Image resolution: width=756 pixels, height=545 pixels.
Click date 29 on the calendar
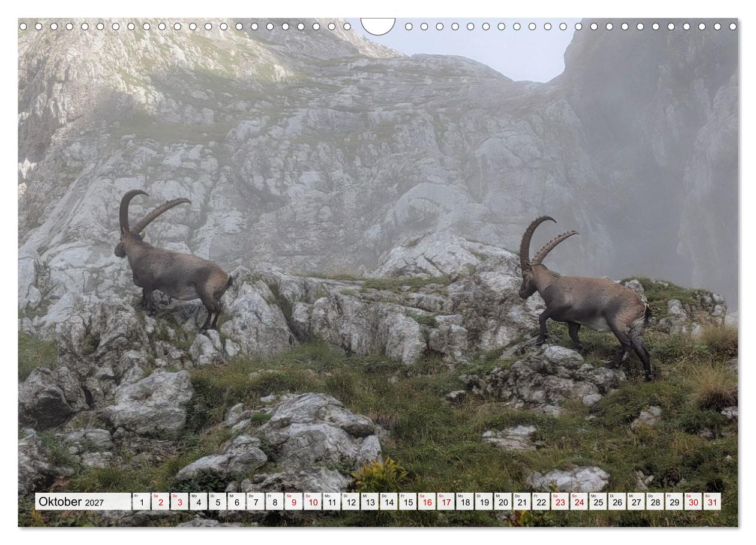(674, 502)
